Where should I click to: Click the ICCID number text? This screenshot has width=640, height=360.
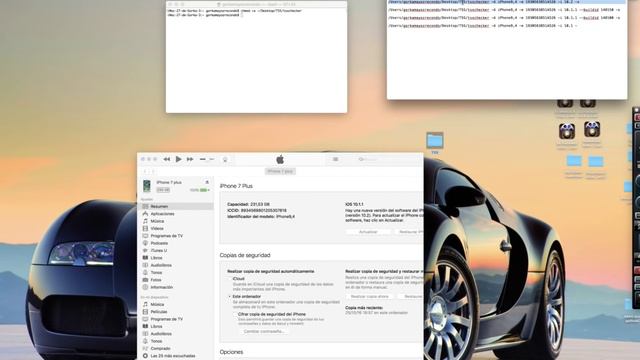tap(257, 211)
